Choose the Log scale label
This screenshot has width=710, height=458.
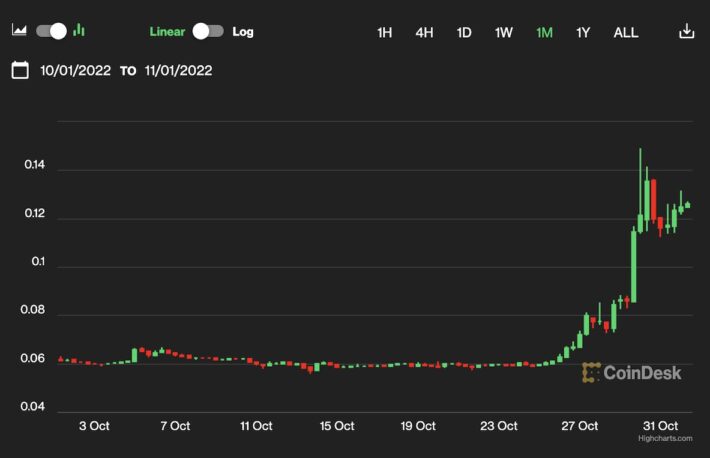243,32
